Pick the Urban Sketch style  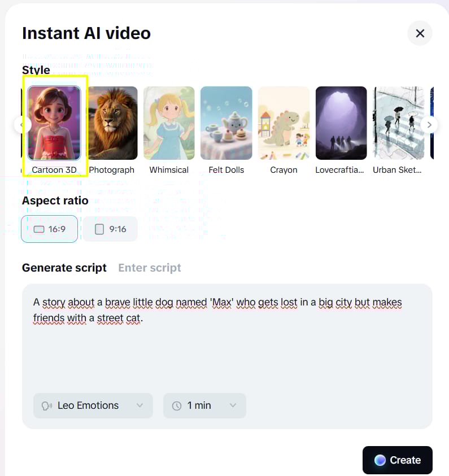tap(399, 123)
